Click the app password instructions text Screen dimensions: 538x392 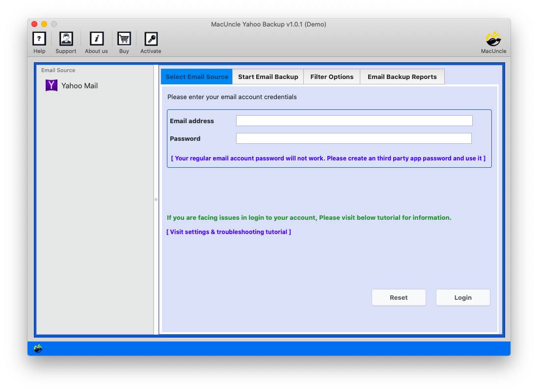[329, 158]
